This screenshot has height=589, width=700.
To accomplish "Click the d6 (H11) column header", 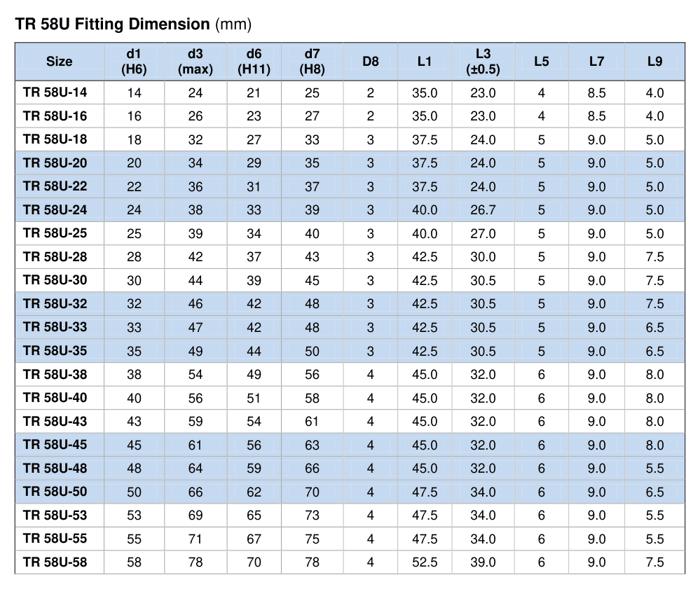I will tap(254, 62).
